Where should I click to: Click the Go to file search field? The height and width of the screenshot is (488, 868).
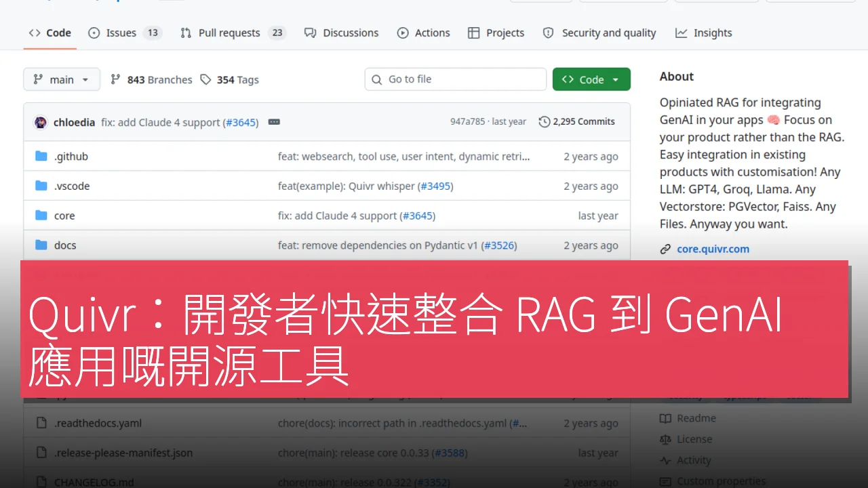tap(456, 79)
